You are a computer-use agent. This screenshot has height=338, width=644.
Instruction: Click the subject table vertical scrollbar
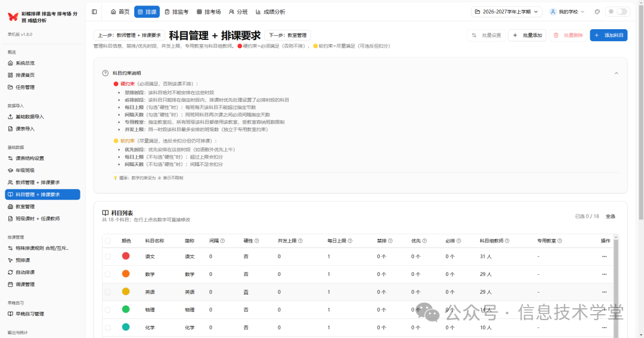pos(615,287)
